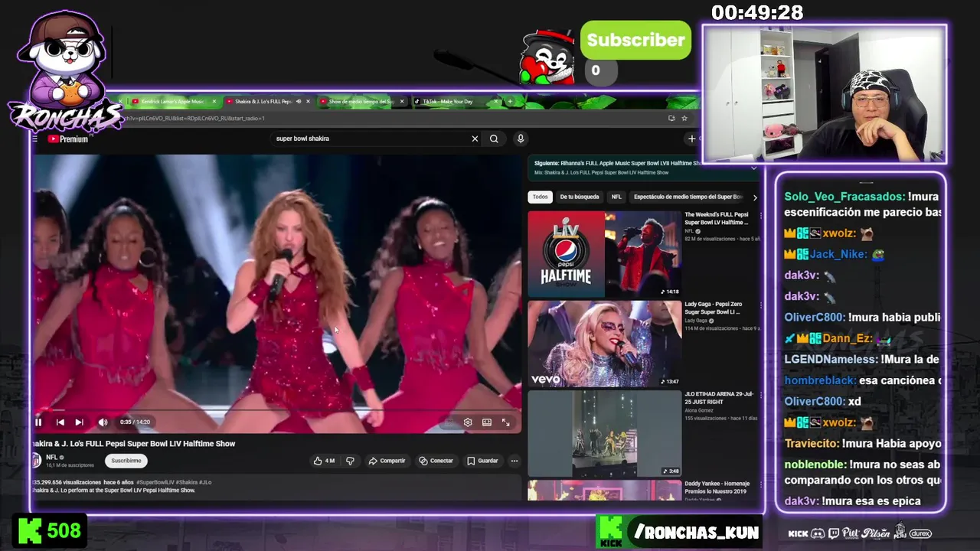Open the NFL channel name link
980x551 pixels.
pos(52,457)
